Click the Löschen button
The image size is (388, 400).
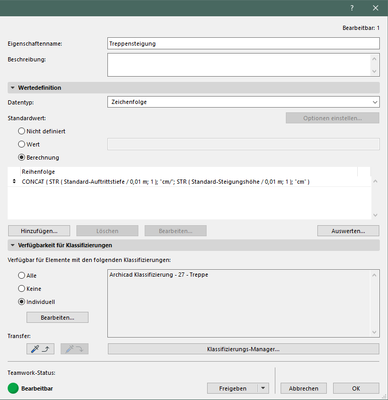coord(107,231)
